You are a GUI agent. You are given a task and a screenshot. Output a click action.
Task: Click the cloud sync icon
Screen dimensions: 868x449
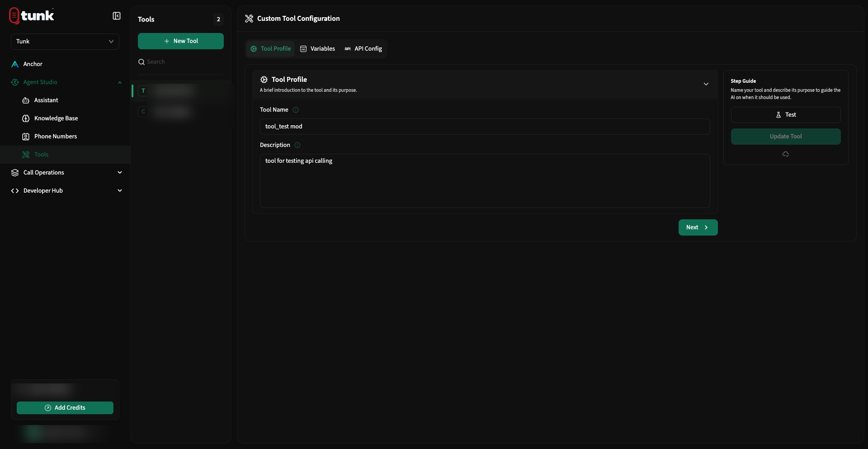coord(786,154)
